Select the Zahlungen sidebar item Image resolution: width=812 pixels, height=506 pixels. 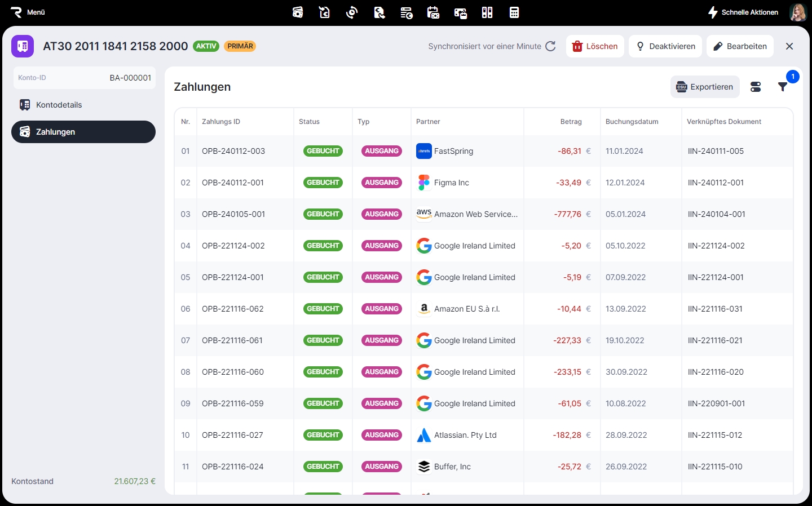[83, 132]
